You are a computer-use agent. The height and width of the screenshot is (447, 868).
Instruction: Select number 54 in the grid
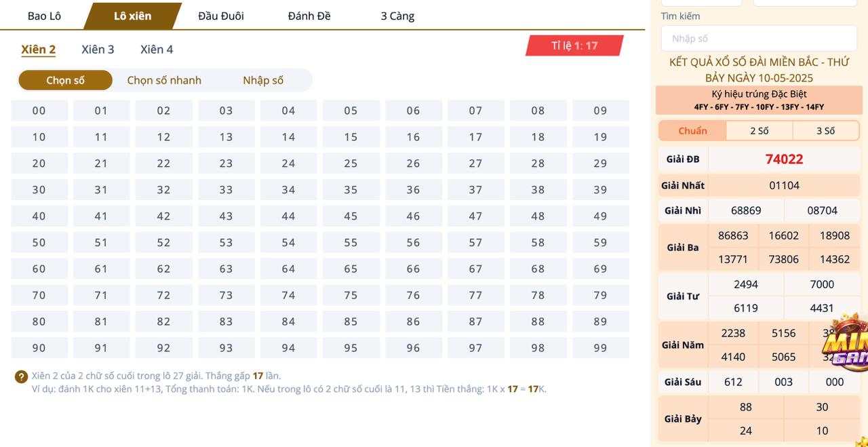click(289, 243)
